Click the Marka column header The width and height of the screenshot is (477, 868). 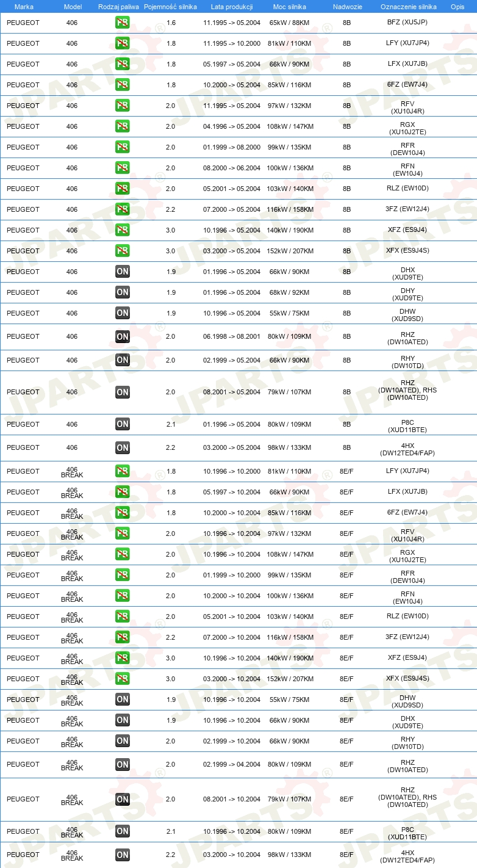pyautogui.click(x=24, y=7)
